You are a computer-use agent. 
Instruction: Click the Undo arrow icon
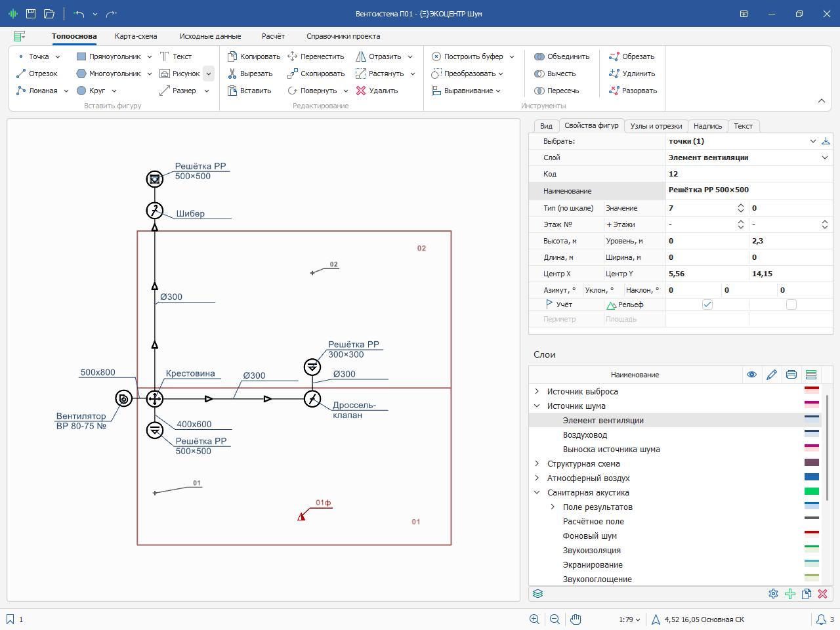[79, 13]
